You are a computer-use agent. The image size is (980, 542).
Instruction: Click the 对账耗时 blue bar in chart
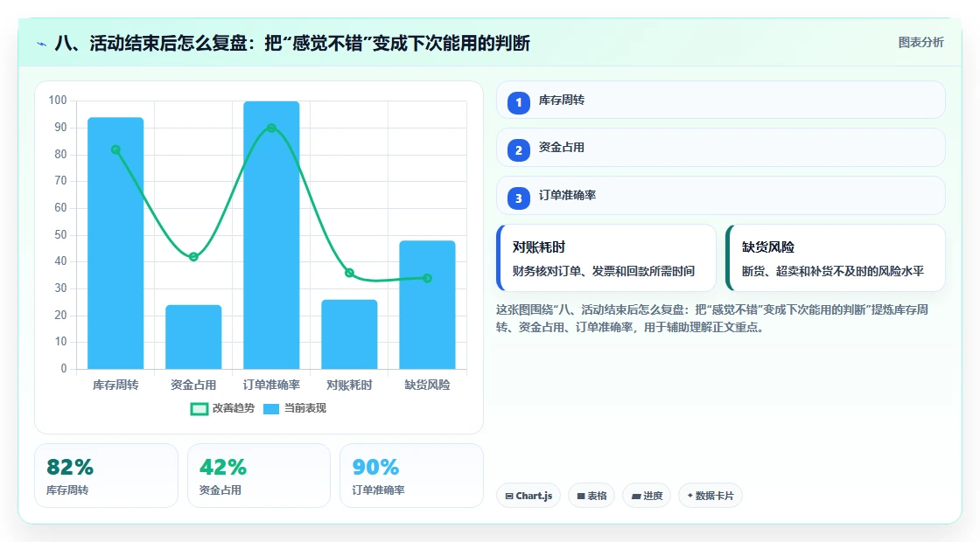point(349,334)
